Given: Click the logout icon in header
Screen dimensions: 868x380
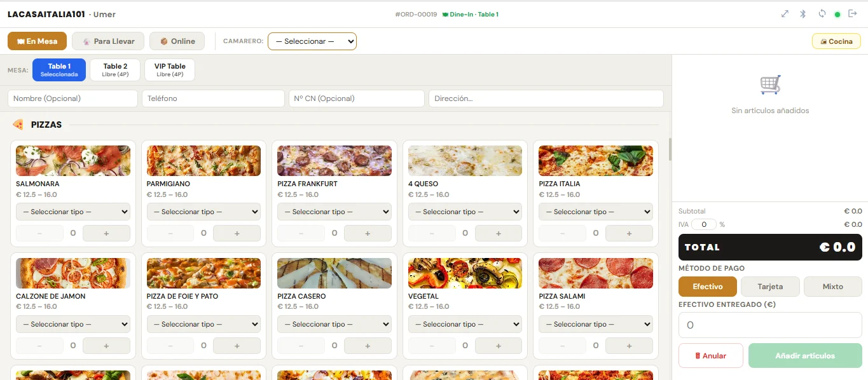Looking at the screenshot, I should (x=853, y=14).
